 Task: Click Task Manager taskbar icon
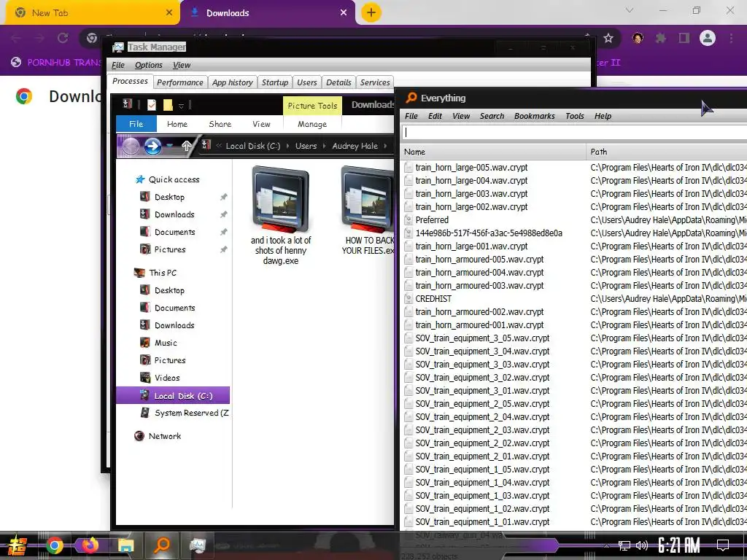pyautogui.click(x=198, y=545)
